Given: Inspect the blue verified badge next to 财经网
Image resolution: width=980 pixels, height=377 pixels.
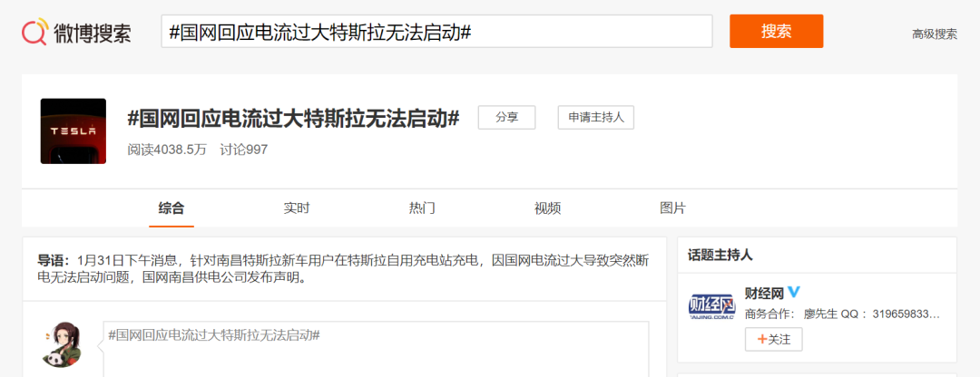Looking at the screenshot, I should tap(794, 292).
